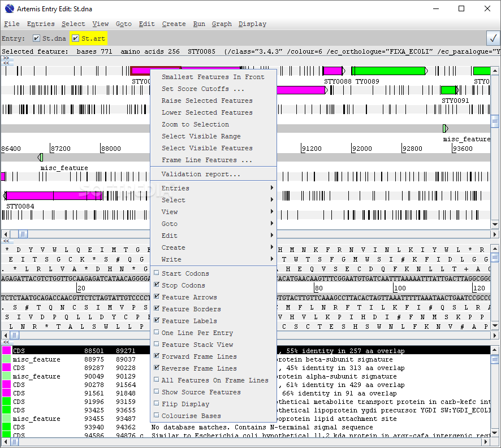Choose Raise Selected Features
The width and height of the screenshot is (501, 448).
(x=213, y=100)
